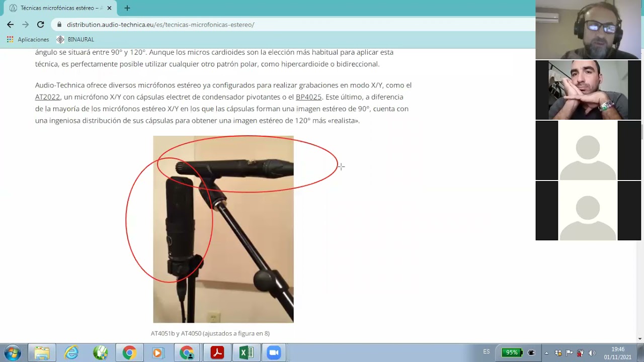Open Windows Media Player from taskbar
Image resolution: width=644 pixels, height=362 pixels.
coord(157,353)
